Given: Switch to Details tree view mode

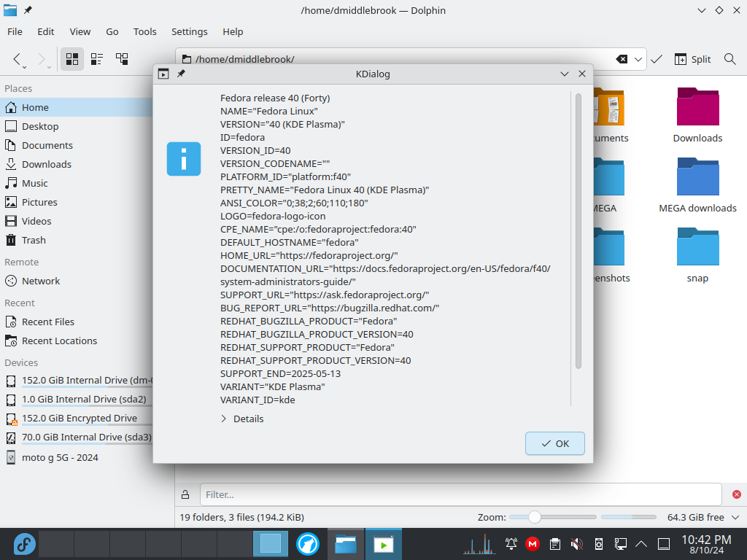Looking at the screenshot, I should pyautogui.click(x=122, y=59).
